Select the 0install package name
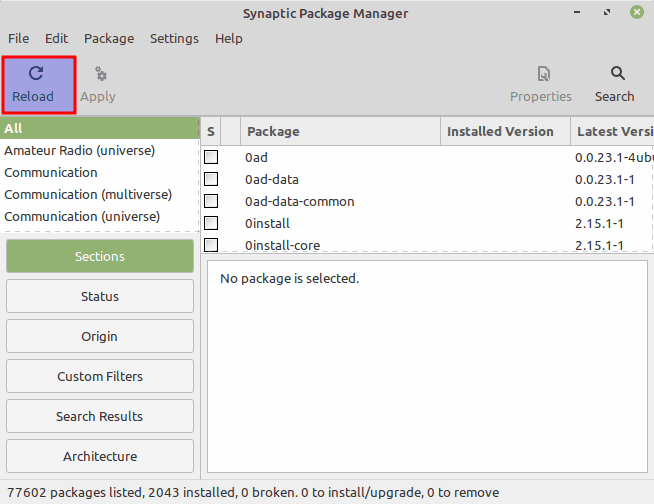 tap(267, 224)
